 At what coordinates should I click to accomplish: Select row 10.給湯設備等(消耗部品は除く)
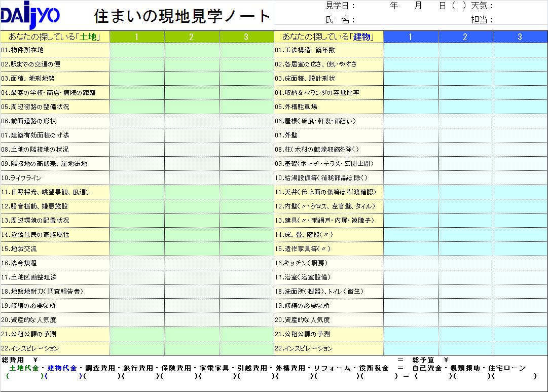pyautogui.click(x=328, y=177)
